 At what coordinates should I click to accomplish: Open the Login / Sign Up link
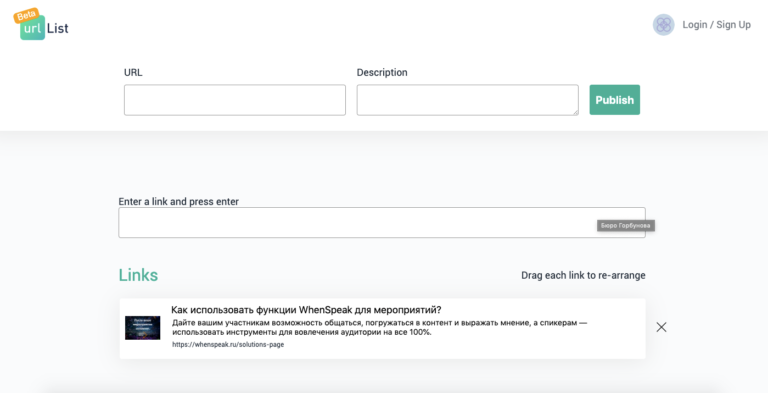716,25
